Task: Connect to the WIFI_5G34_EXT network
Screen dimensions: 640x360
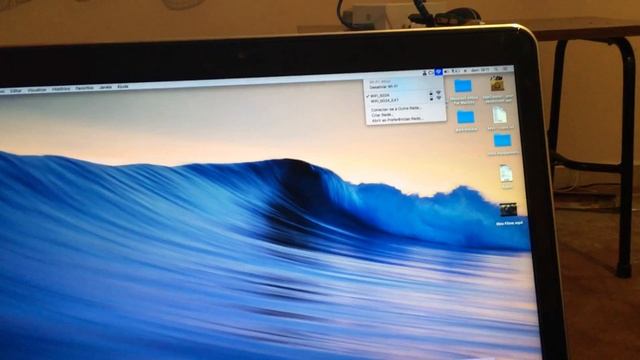Action: (384, 100)
